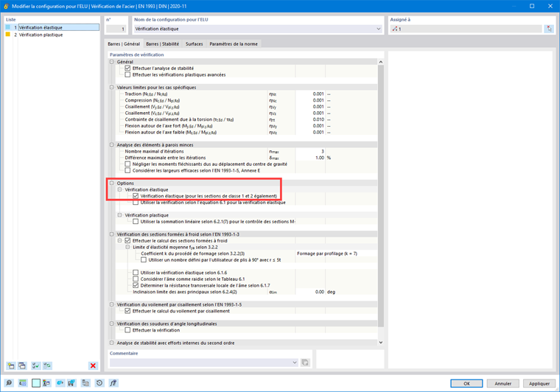This screenshot has height=392, width=560.
Task: Click the Appliquer button
Action: pos(539,383)
